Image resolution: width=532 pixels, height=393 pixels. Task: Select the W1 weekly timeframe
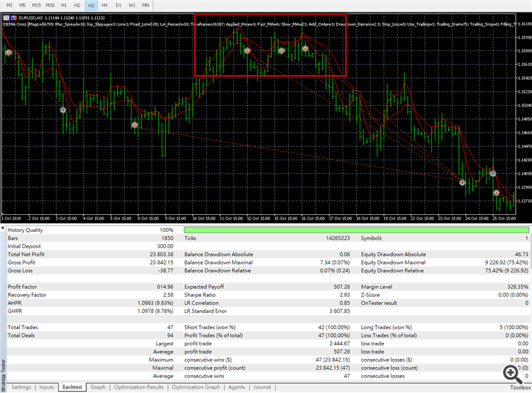131,5
